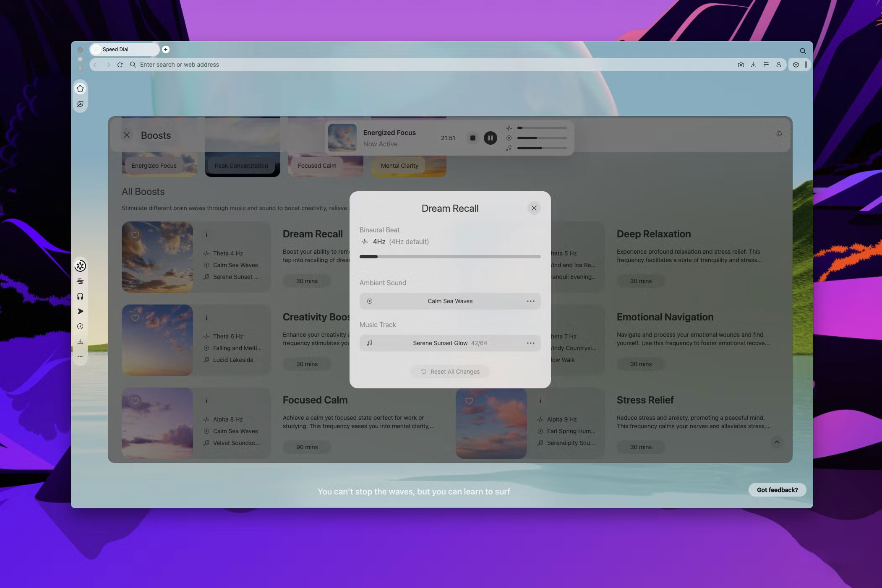This screenshot has width=882, height=588.
Task: Select 30 mins duration for Stress Relief
Action: [x=641, y=447]
